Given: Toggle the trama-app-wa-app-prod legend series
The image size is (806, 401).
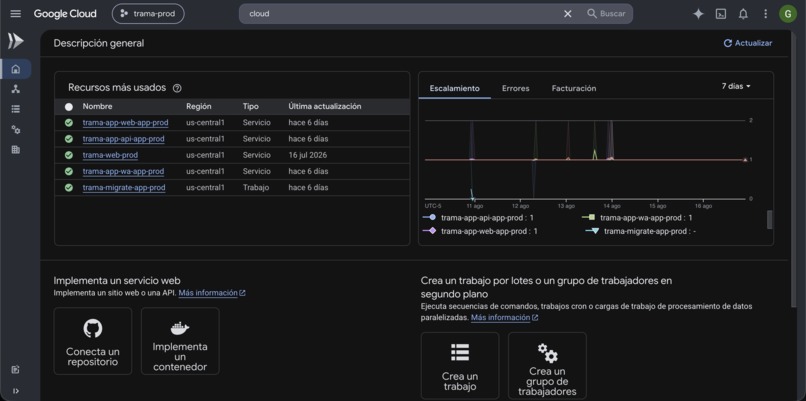Looking at the screenshot, I should [x=637, y=217].
